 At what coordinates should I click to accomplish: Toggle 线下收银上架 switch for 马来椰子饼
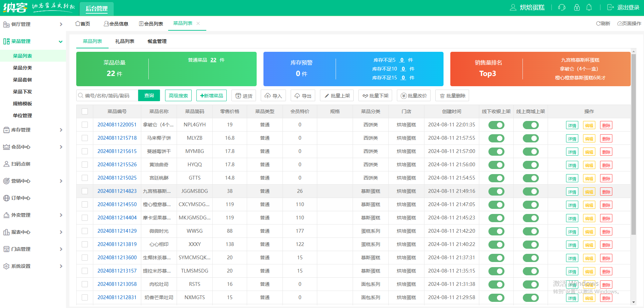[x=496, y=138]
